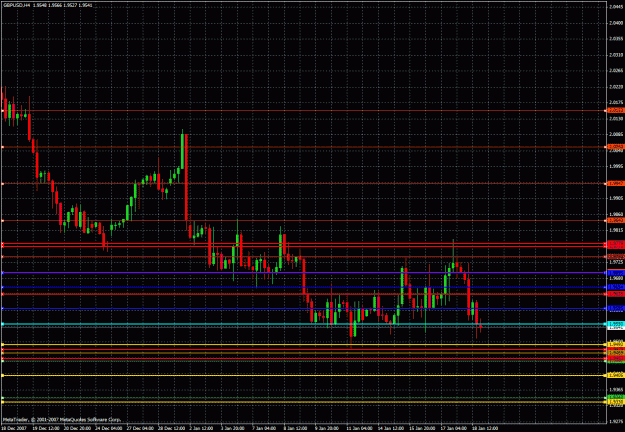Click the 1.9905 price axis label

click(x=616, y=198)
